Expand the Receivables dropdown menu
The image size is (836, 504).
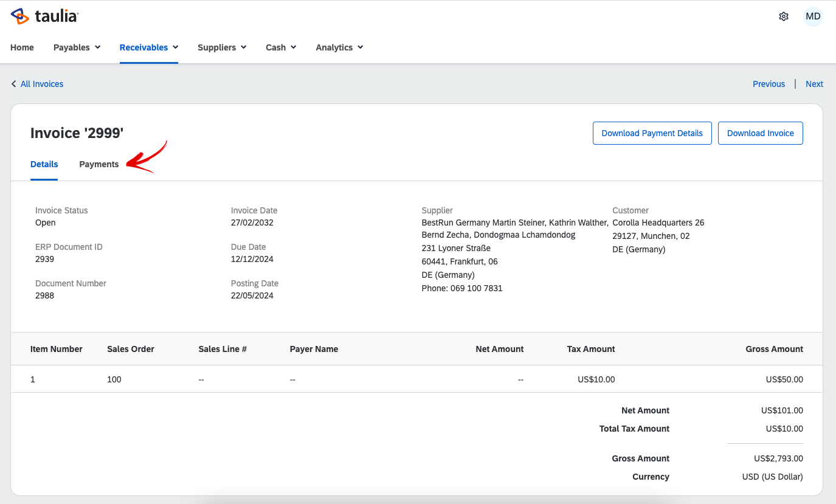tap(149, 47)
